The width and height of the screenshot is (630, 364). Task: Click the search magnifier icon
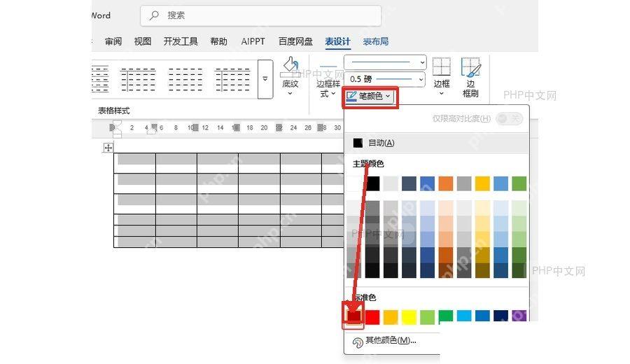(x=154, y=15)
